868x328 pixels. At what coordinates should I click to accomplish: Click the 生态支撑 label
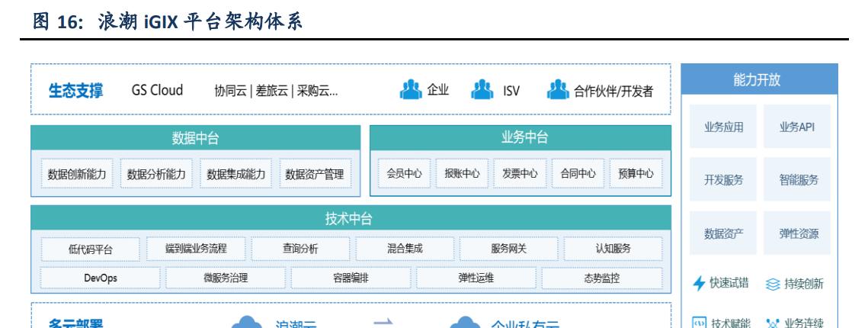tap(76, 90)
